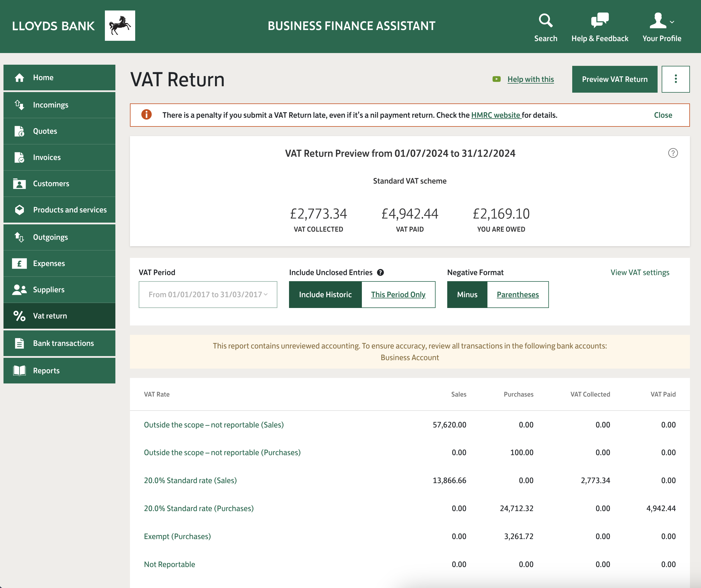Image resolution: width=701 pixels, height=588 pixels.
Task: Switch negative format to Parentheses
Action: (517, 295)
